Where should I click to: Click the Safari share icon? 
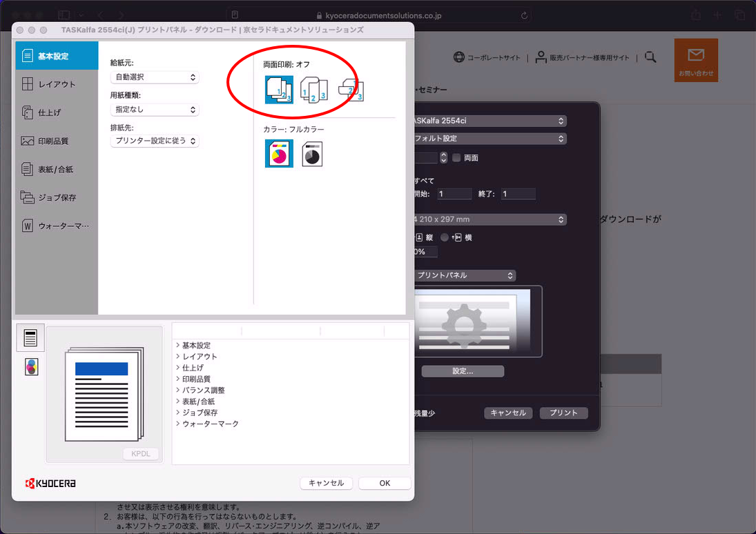[696, 15]
